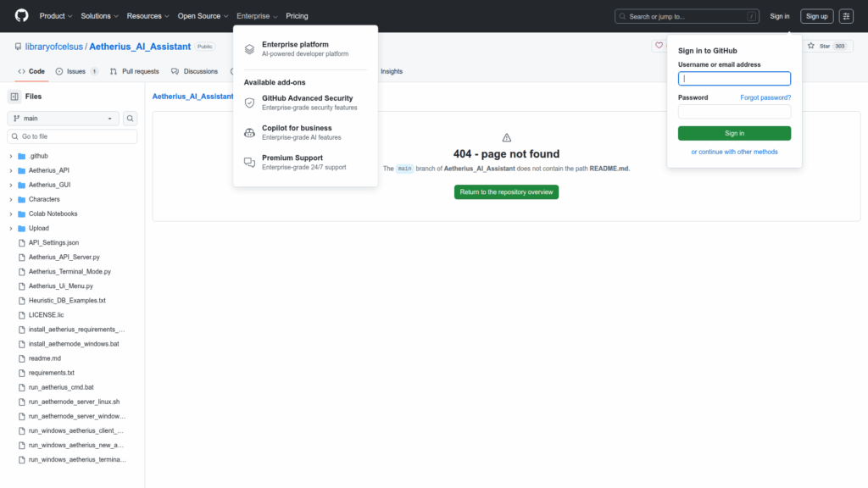The width and height of the screenshot is (868, 488).
Task: Open the Forgot password link
Action: pyautogui.click(x=765, y=97)
